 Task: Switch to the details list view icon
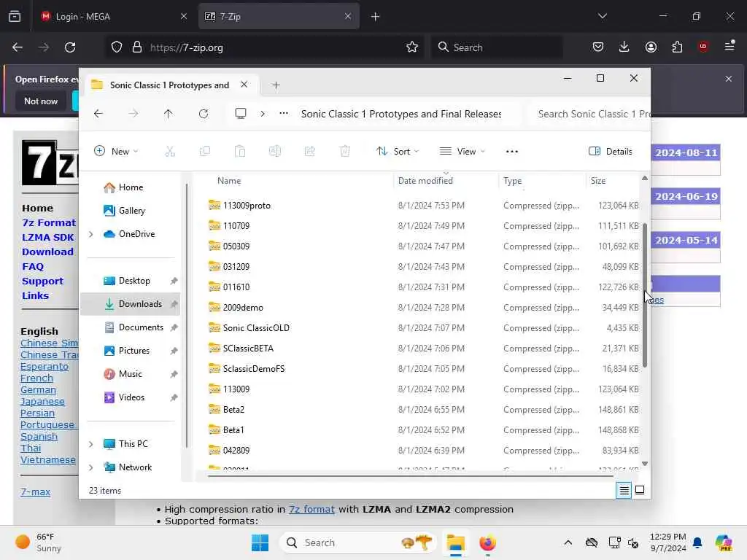(x=624, y=490)
